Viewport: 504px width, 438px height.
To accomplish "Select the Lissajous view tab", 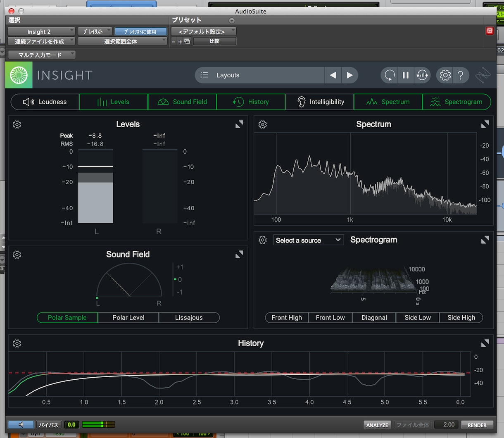I will (x=189, y=317).
